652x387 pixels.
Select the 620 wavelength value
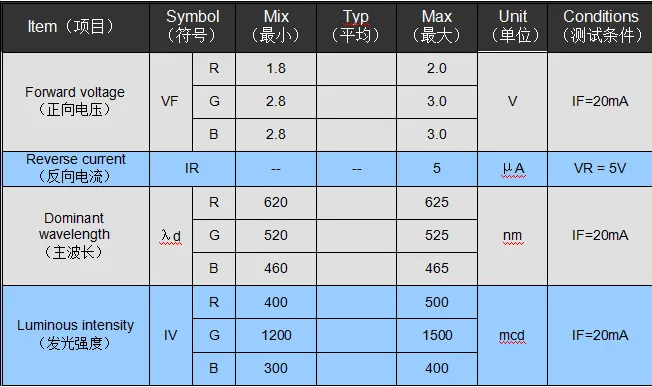click(276, 202)
